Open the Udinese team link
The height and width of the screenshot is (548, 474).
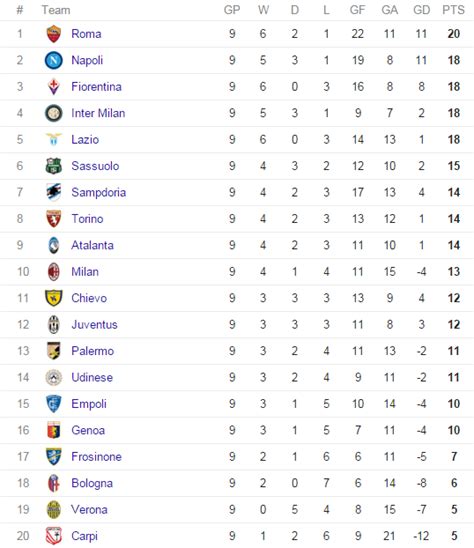(x=92, y=377)
